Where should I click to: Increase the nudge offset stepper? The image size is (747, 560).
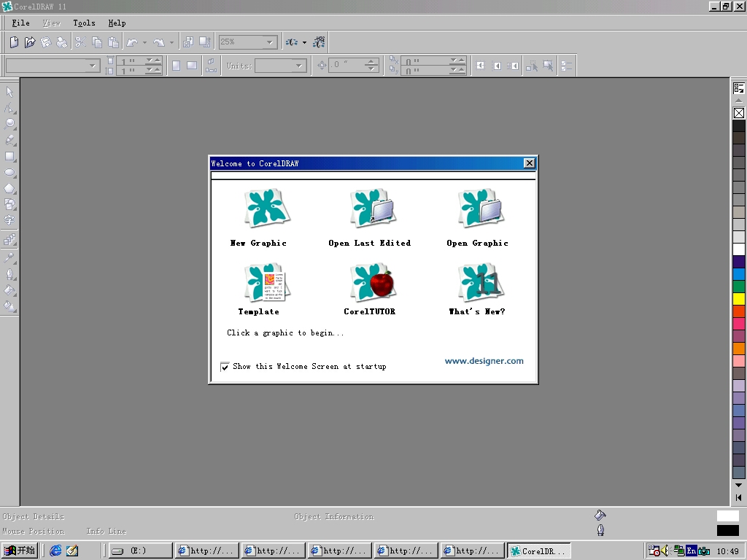pos(371,62)
